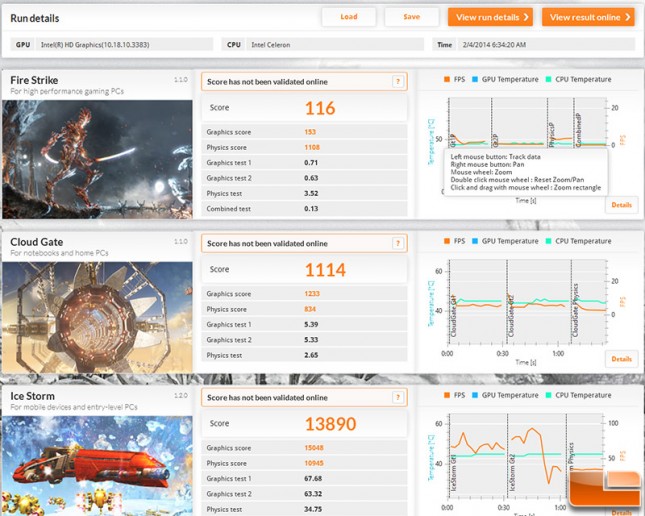Click Cloud Gate Physics test 2.65 row
The height and width of the screenshot is (516, 645).
point(304,355)
